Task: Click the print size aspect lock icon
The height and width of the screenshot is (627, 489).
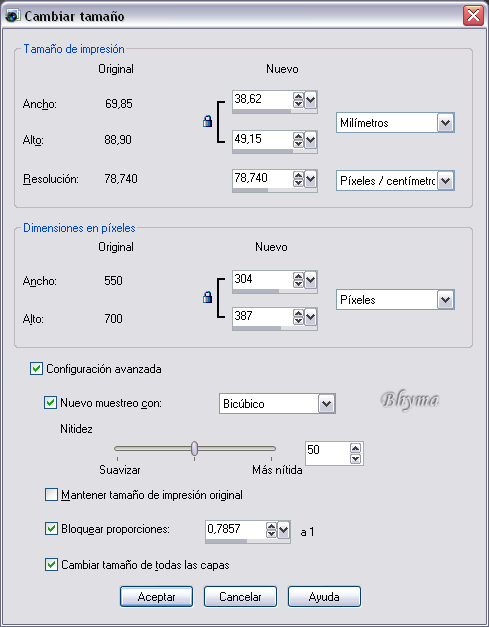Action: (x=207, y=121)
